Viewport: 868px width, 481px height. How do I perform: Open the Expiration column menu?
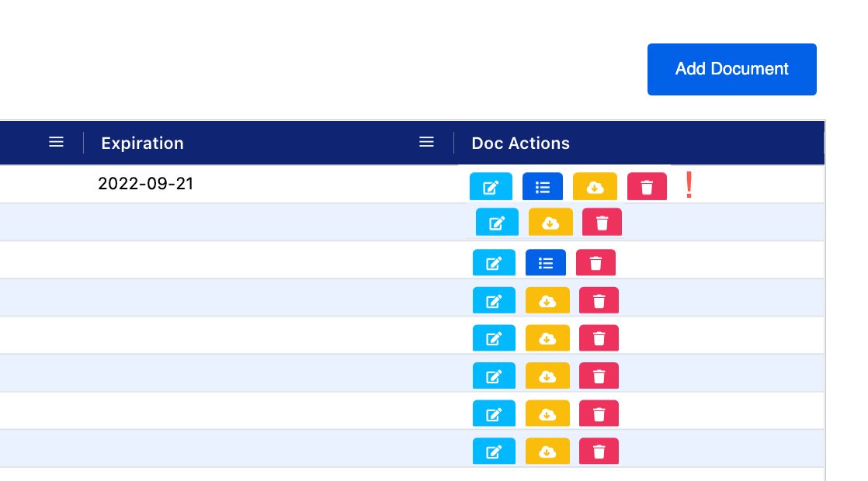[426, 142]
